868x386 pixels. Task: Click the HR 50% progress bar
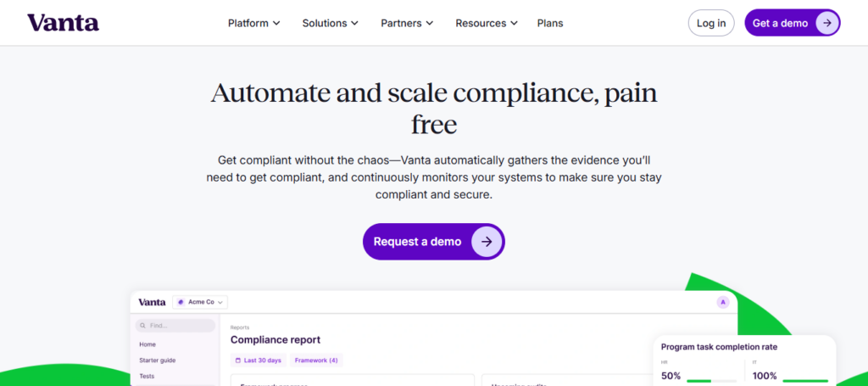[x=711, y=381]
